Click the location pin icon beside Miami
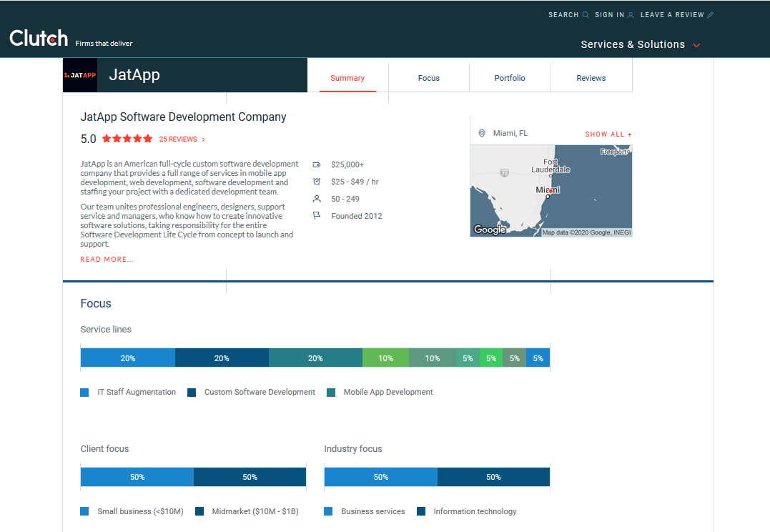Screen dimensions: 770x532 (x=482, y=133)
